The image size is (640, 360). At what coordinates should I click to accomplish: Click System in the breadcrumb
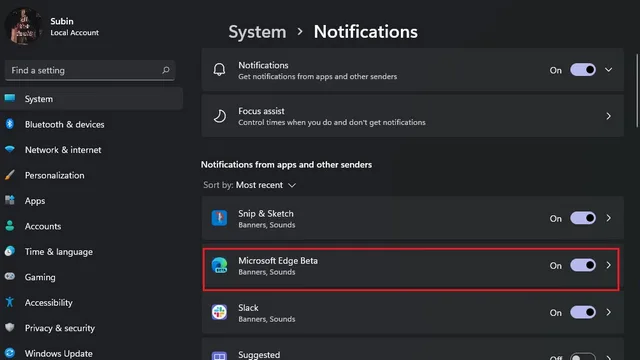257,32
